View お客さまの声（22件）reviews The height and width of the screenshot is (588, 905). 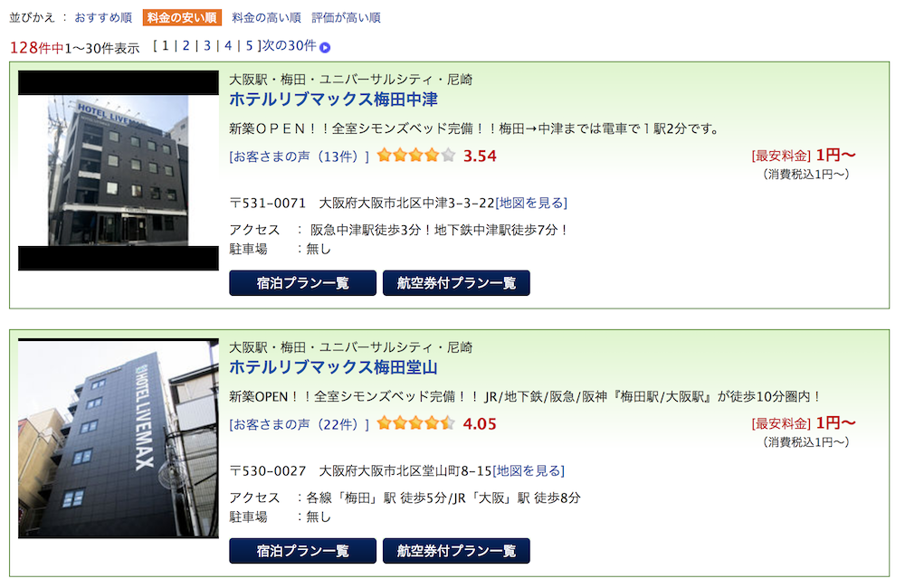(299, 424)
